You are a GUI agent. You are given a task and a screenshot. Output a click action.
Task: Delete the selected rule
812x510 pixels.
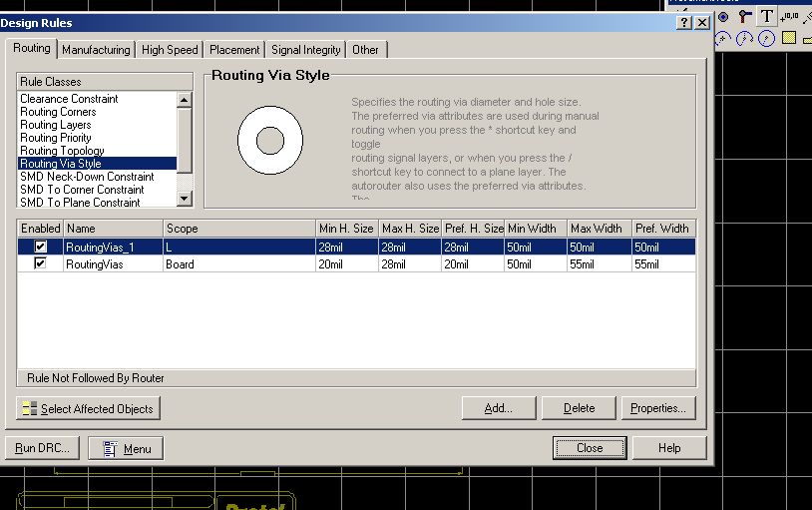coord(579,408)
